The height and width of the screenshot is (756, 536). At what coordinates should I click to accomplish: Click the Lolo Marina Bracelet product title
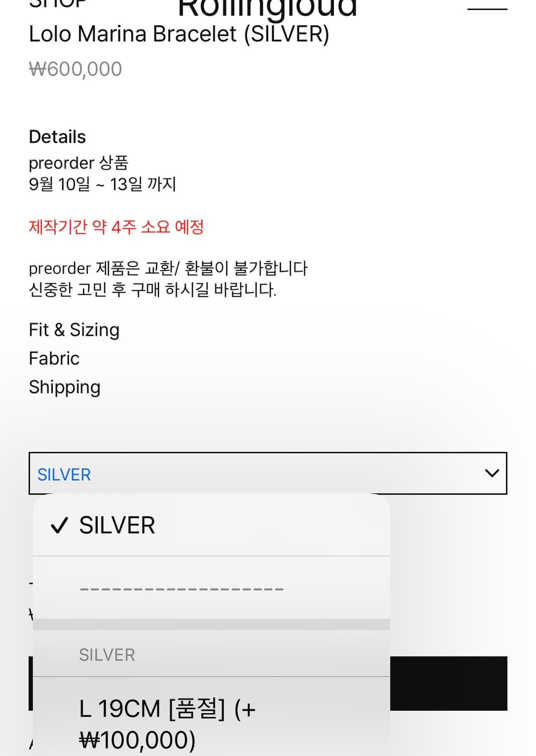click(179, 34)
